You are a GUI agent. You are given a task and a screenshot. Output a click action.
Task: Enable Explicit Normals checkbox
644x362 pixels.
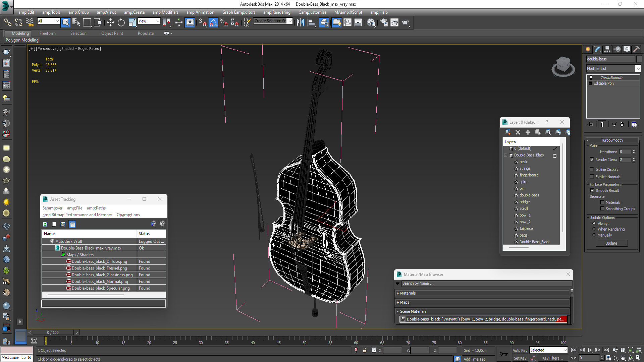592,177
